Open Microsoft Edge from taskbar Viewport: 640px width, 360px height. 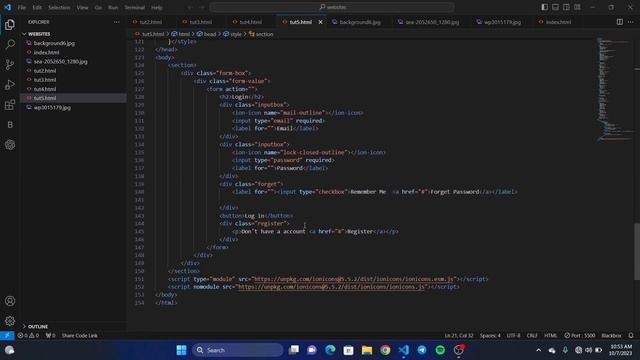click(330, 350)
